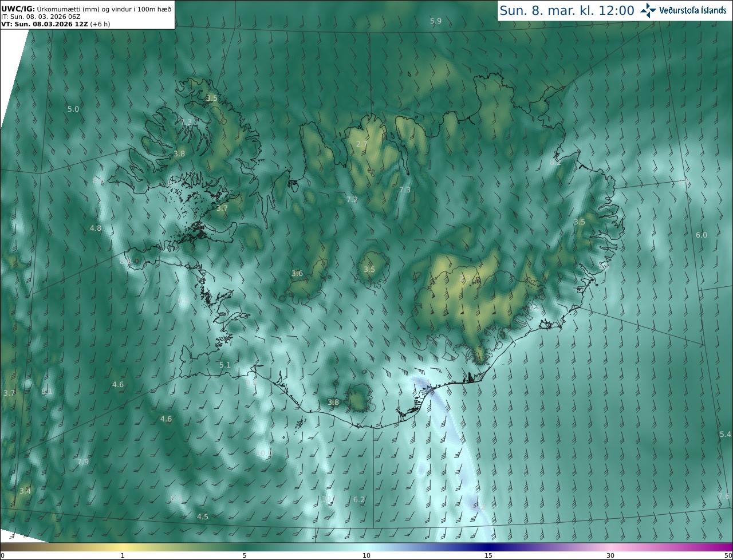Click the 5.4 value label on the map
Viewport: 733px width, 560px height.
pyautogui.click(x=726, y=434)
